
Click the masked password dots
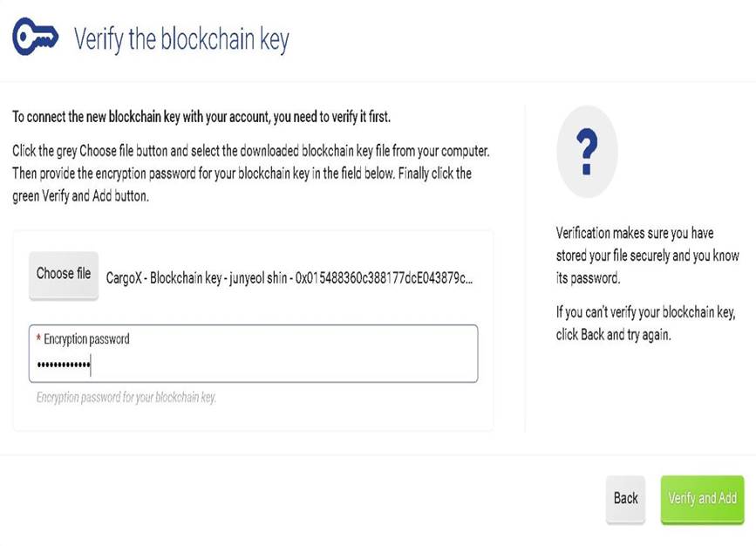coord(63,365)
